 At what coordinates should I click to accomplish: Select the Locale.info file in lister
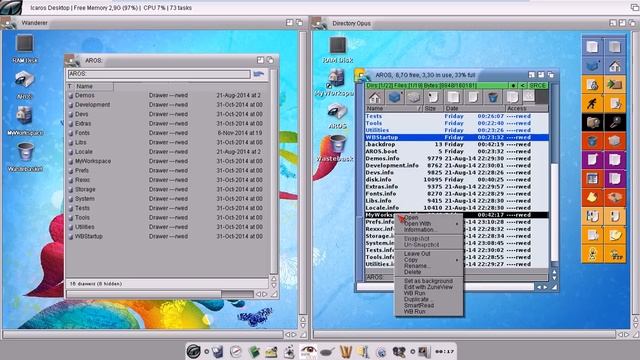457,208
